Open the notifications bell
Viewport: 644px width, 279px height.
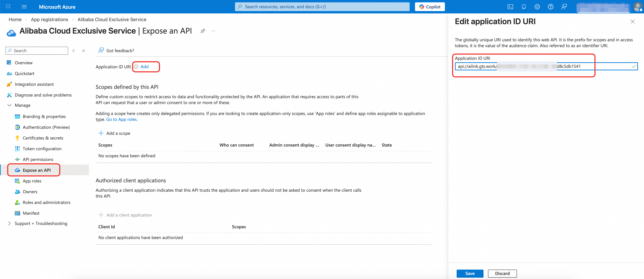(x=524, y=7)
